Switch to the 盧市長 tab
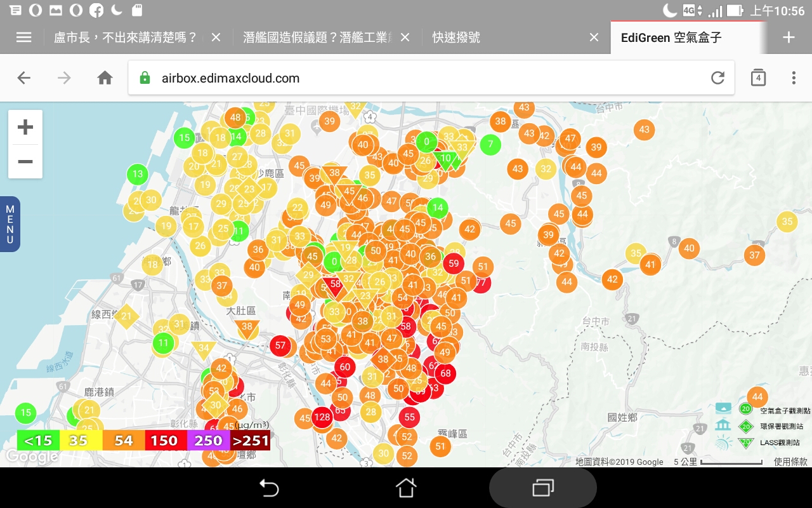This screenshot has width=812, height=508. click(x=125, y=37)
